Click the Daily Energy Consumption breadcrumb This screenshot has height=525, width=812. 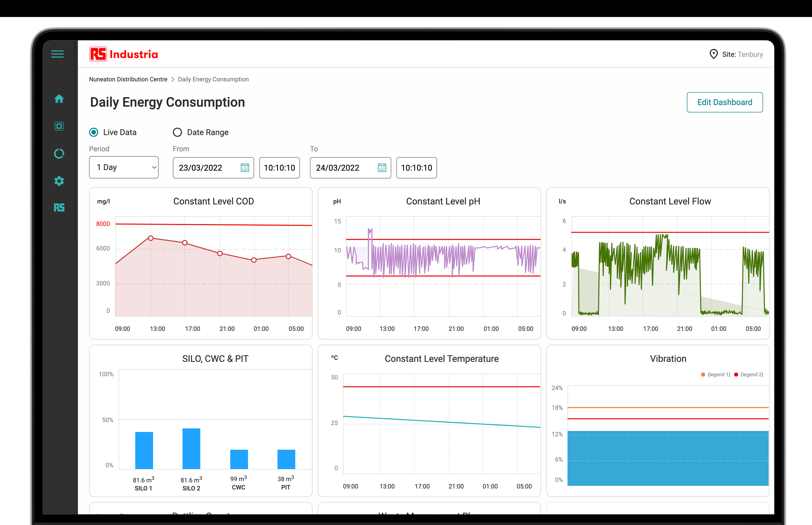[x=213, y=80]
